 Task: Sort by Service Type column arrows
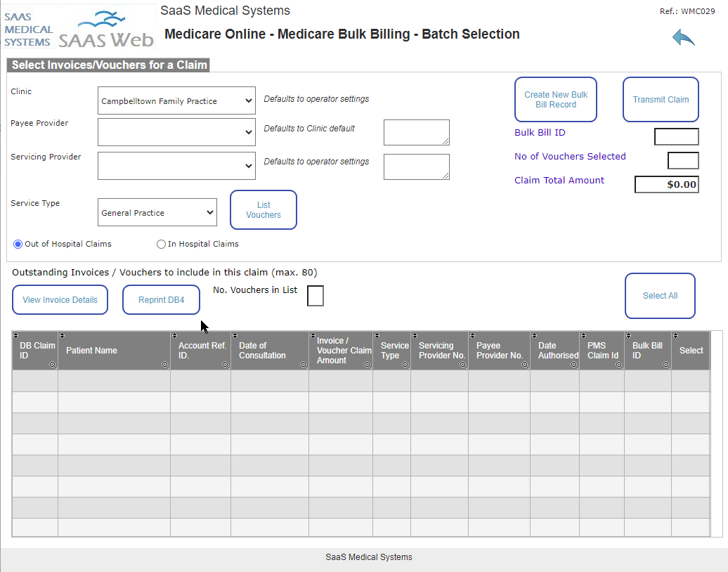pyautogui.click(x=377, y=335)
